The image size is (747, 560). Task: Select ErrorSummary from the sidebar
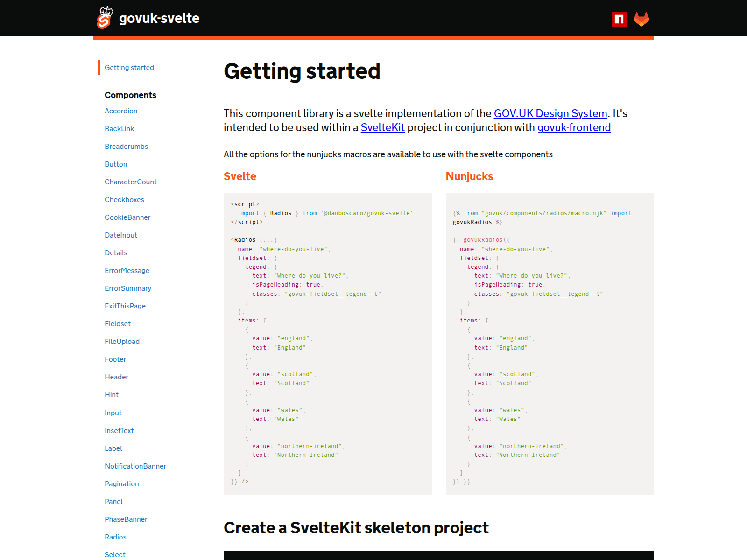128,288
